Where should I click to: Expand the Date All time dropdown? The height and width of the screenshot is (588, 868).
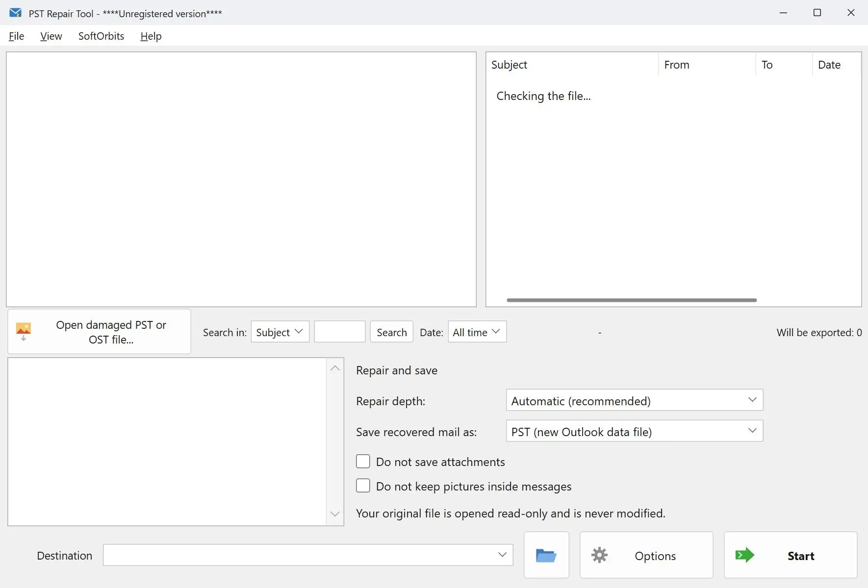point(477,332)
